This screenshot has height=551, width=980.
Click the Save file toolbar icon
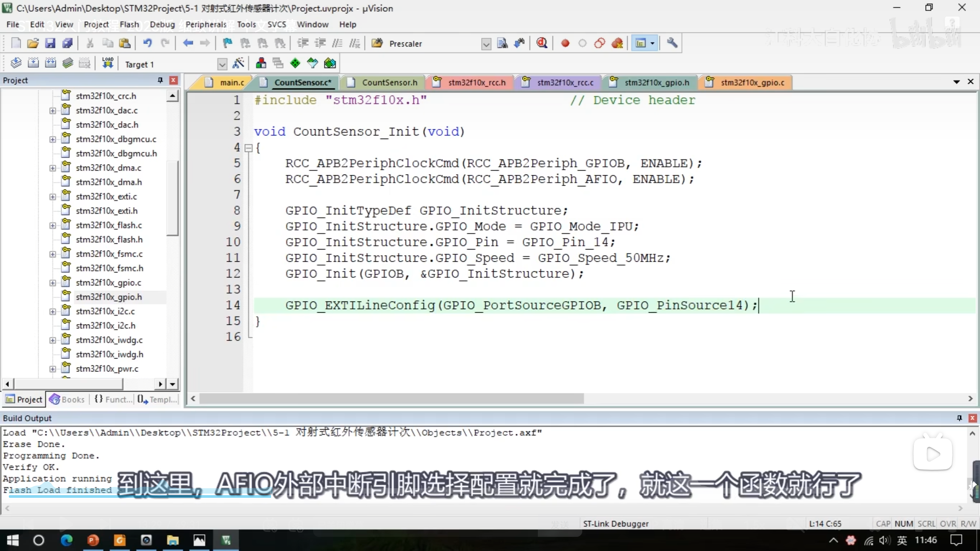click(x=50, y=43)
